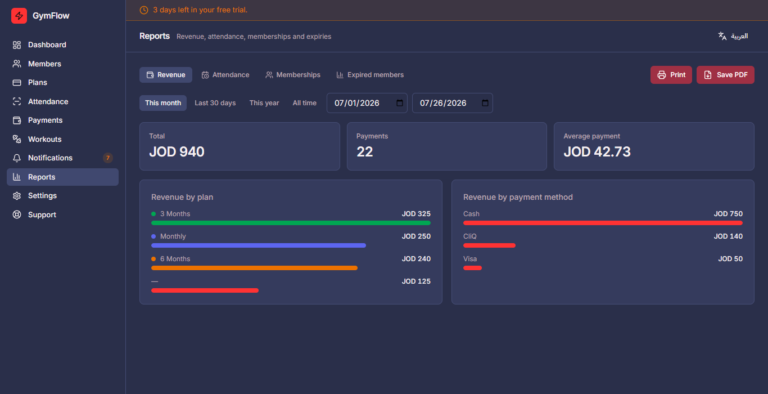
Task: Open Workouts page from sidebar
Action: [63, 139]
